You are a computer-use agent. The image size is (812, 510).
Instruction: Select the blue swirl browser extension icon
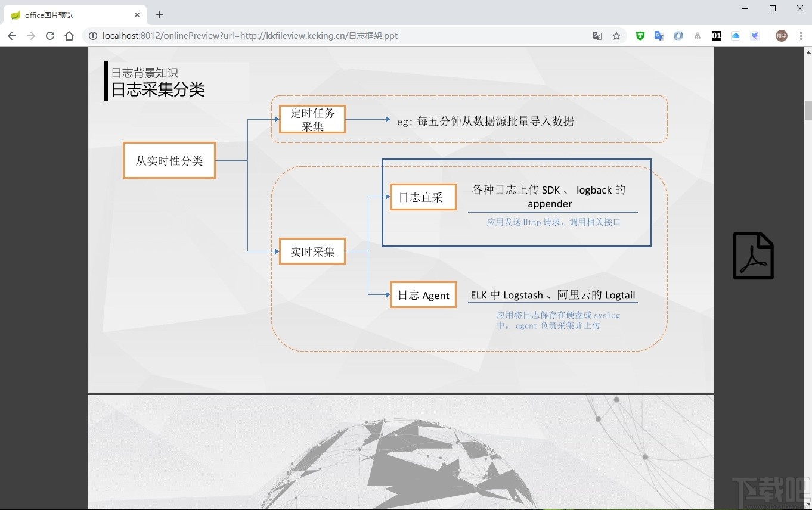(678, 36)
